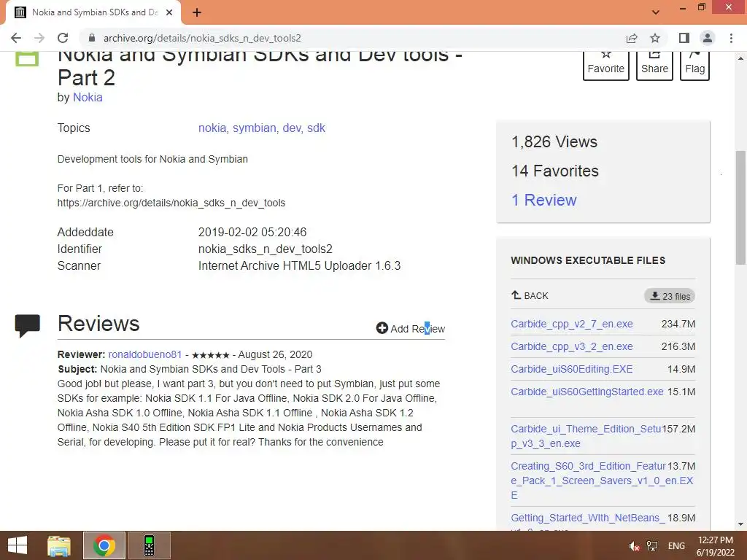
Task: Close the Nokia and Symbian SDKs tab
Action: (x=169, y=12)
